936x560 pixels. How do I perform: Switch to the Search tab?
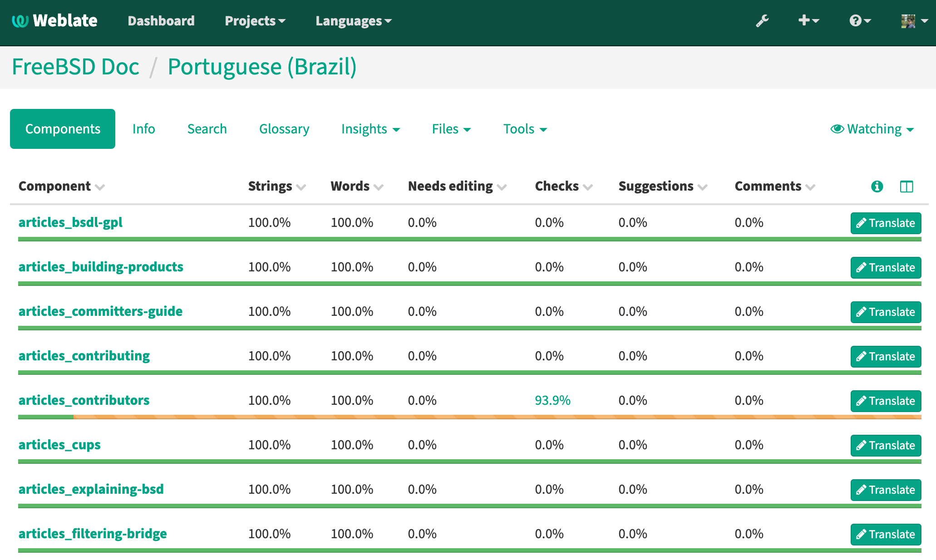coord(207,129)
